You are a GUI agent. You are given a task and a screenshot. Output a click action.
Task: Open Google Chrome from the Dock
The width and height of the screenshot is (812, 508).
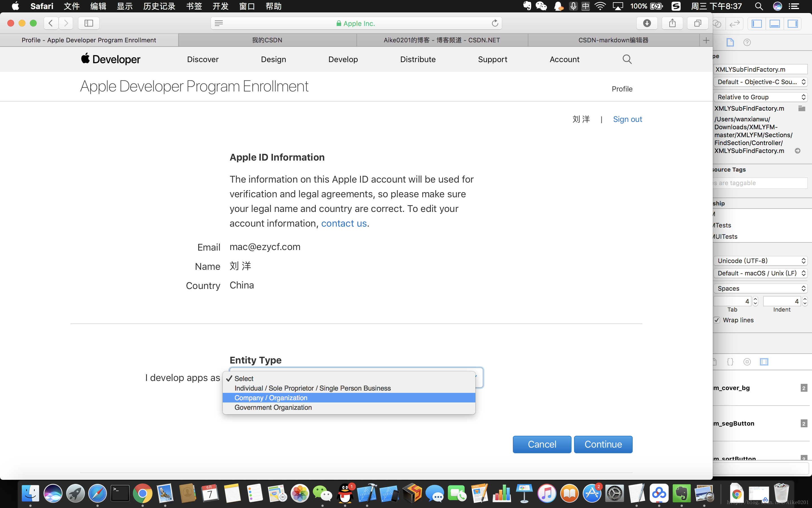[142, 493]
